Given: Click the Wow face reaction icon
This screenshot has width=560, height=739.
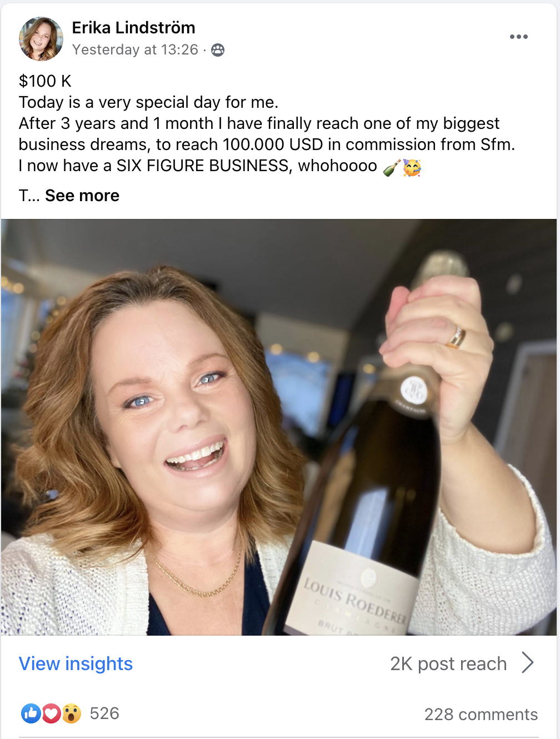Looking at the screenshot, I should point(71,713).
